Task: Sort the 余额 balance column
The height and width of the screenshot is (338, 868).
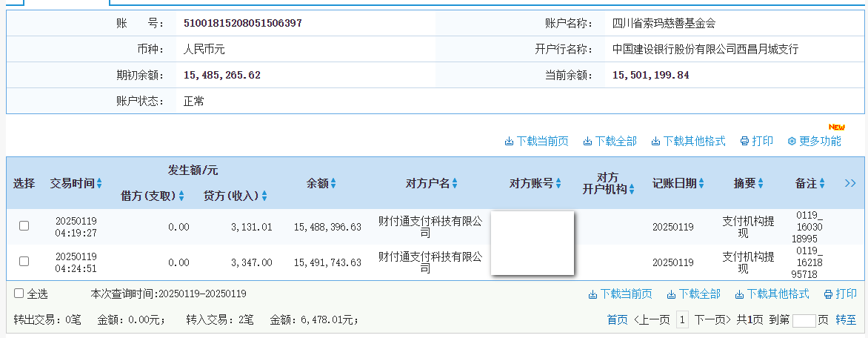Action: click(x=333, y=183)
